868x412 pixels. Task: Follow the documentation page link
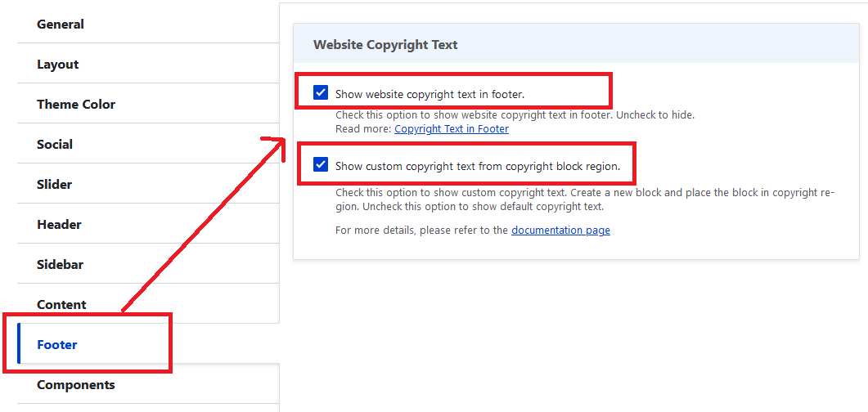coord(560,231)
